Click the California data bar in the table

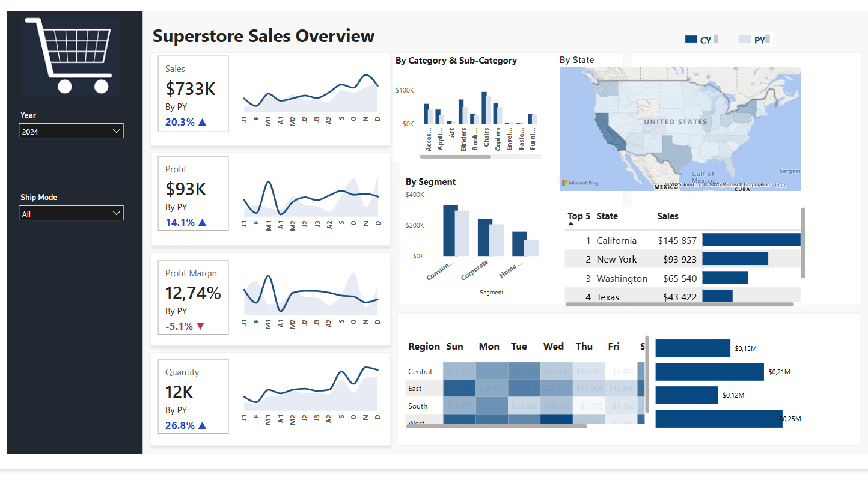pos(751,240)
